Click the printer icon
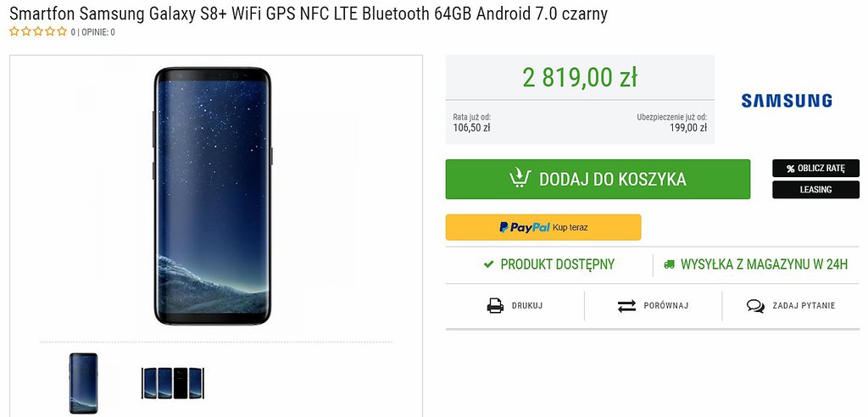The height and width of the screenshot is (417, 868). [495, 306]
